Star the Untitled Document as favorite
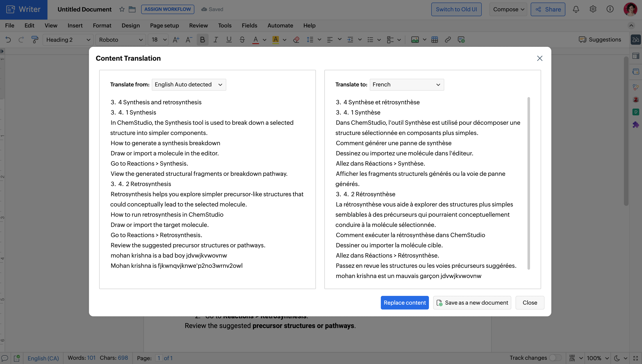The width and height of the screenshot is (642, 364). click(122, 9)
